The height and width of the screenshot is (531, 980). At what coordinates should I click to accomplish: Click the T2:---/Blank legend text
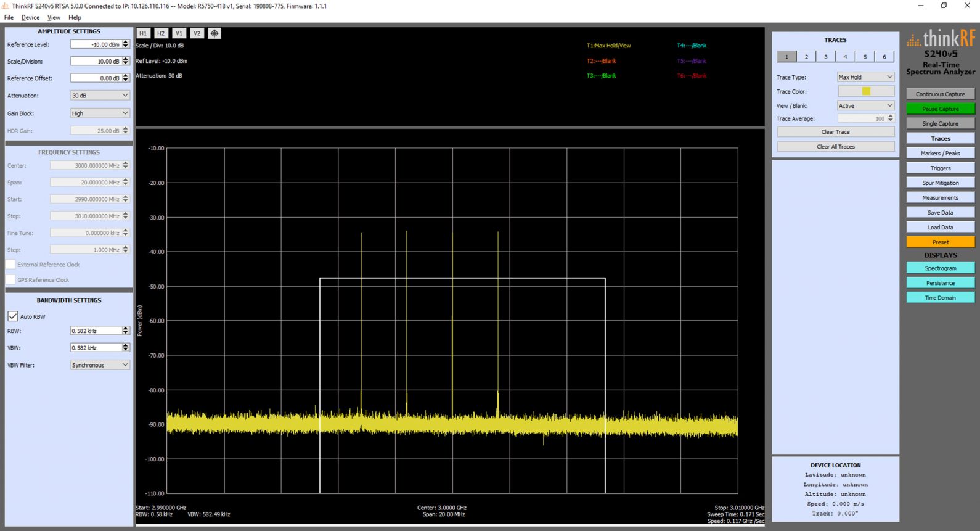tap(601, 61)
